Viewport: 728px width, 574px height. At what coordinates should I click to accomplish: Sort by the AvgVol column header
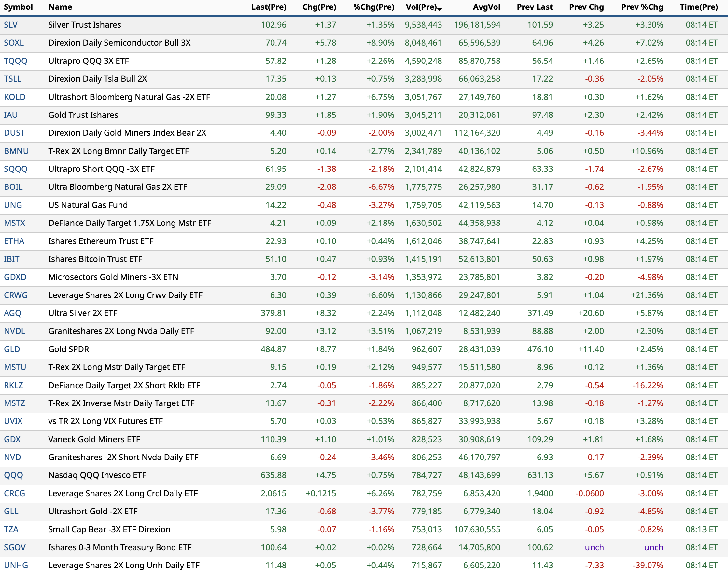pyautogui.click(x=486, y=7)
